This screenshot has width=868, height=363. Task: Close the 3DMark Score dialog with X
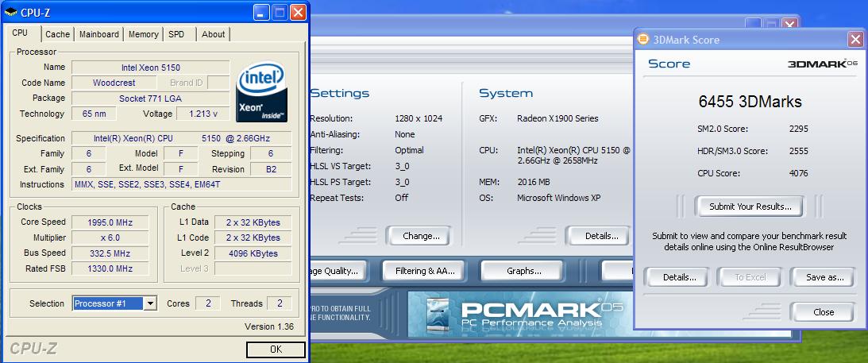(855, 39)
